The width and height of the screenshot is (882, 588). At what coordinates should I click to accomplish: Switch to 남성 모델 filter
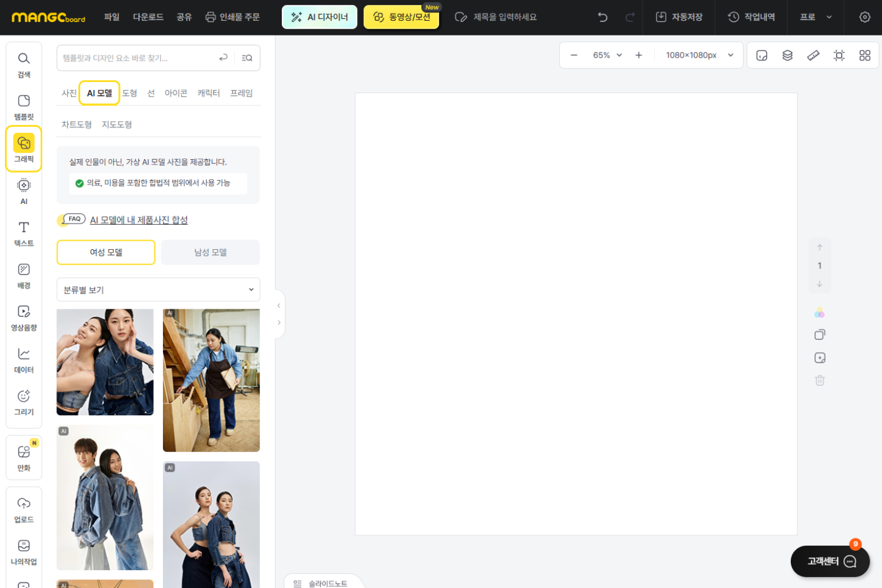(210, 252)
